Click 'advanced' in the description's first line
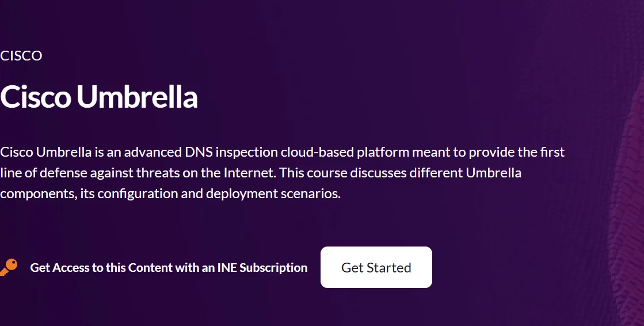Screen dimensions: 644x326 pos(153,152)
